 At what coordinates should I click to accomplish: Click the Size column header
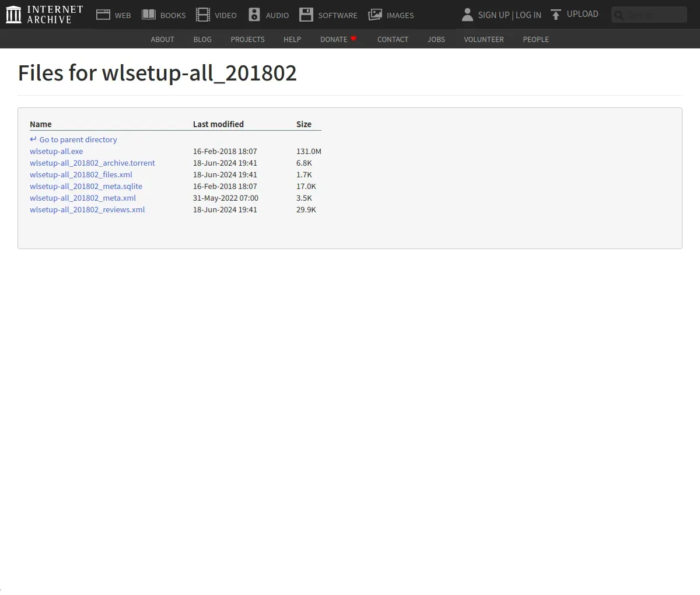point(304,124)
